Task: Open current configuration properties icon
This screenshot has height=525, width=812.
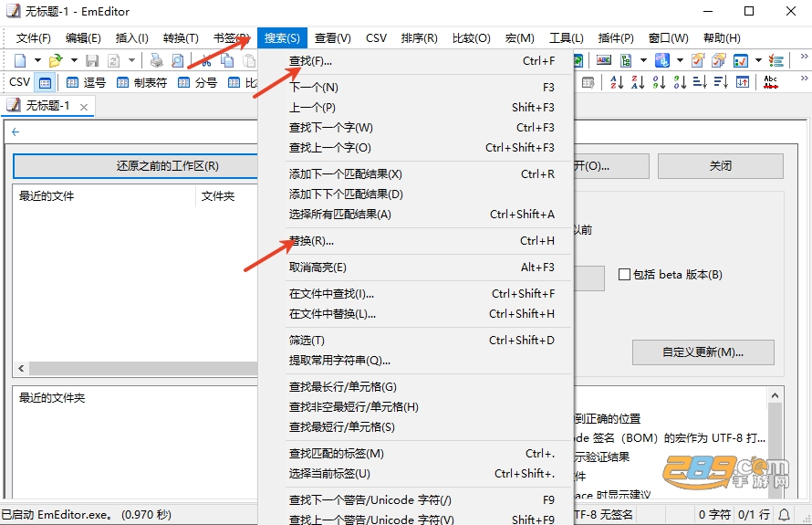Action: (x=698, y=60)
